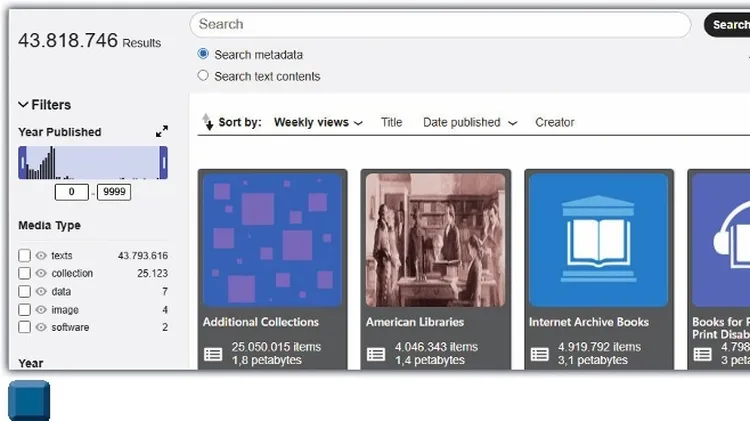Image resolution: width=750 pixels, height=421 pixels.
Task: Check the data media type checkbox
Action: 24,291
